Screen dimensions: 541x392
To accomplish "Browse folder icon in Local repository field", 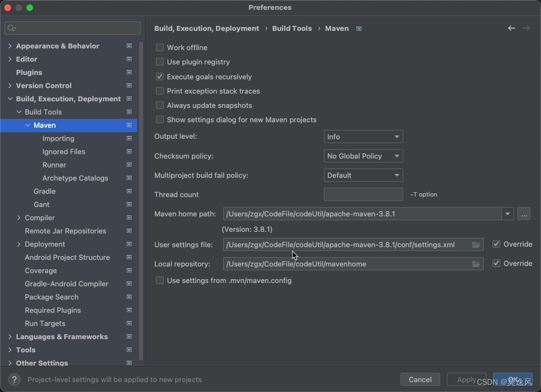I will pyautogui.click(x=476, y=264).
